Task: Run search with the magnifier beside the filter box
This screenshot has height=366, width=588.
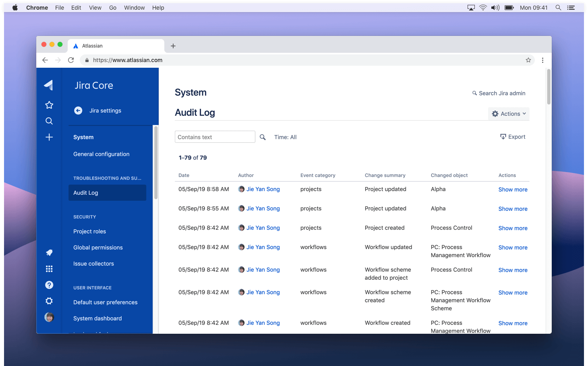Action: click(263, 137)
